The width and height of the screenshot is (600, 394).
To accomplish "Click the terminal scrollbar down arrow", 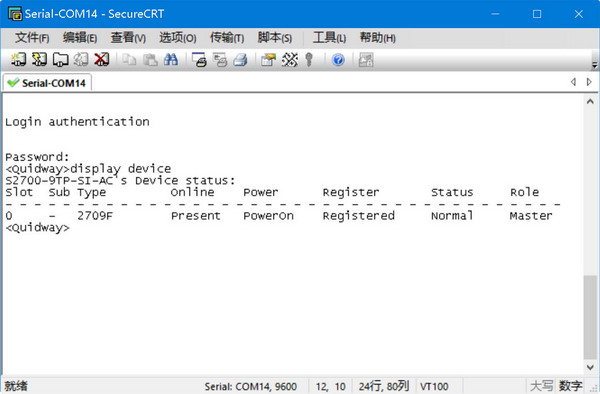I will [590, 367].
